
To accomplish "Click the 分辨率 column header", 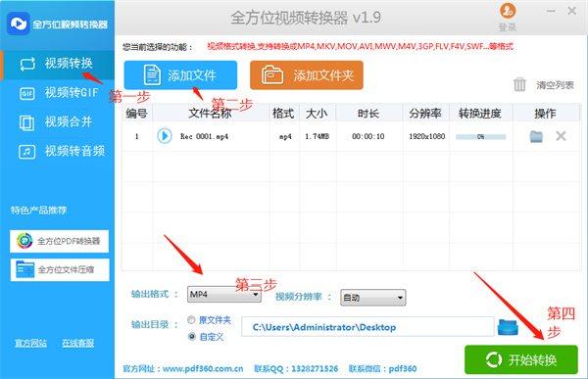I will pos(425,114).
